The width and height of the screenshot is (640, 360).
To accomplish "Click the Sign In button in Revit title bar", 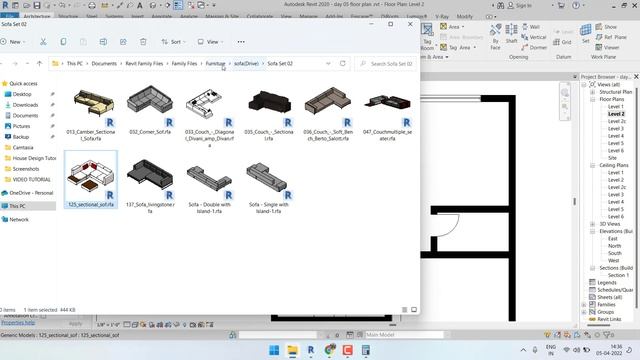I will click(520, 5).
